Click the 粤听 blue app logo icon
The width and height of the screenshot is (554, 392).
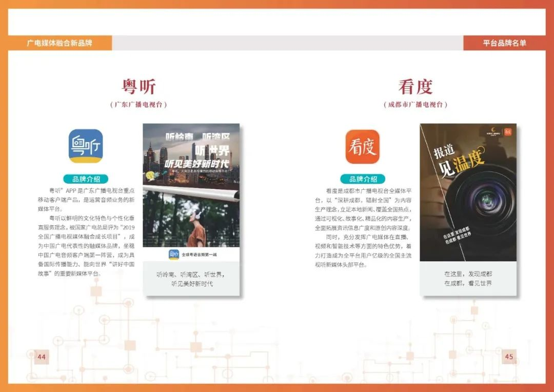[x=86, y=146]
